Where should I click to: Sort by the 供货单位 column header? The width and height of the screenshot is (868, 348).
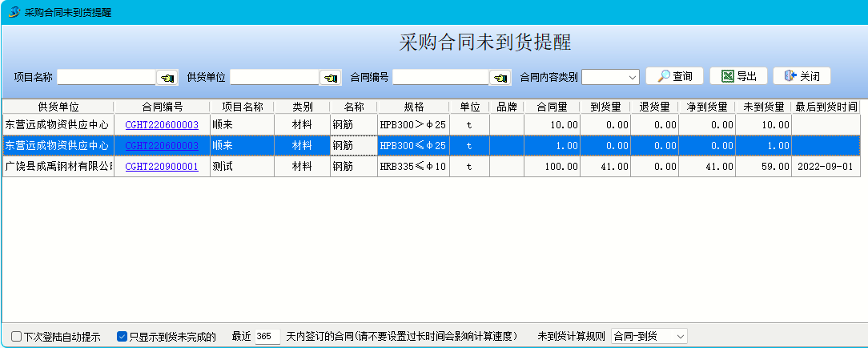click(58, 107)
